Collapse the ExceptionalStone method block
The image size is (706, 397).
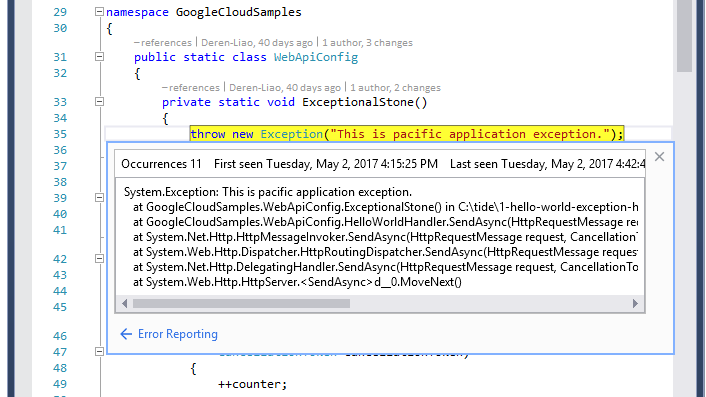pyautogui.click(x=100, y=102)
